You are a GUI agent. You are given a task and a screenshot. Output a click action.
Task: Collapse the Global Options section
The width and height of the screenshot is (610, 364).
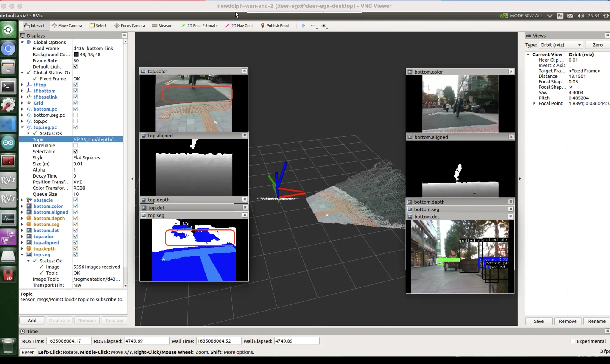[22, 42]
